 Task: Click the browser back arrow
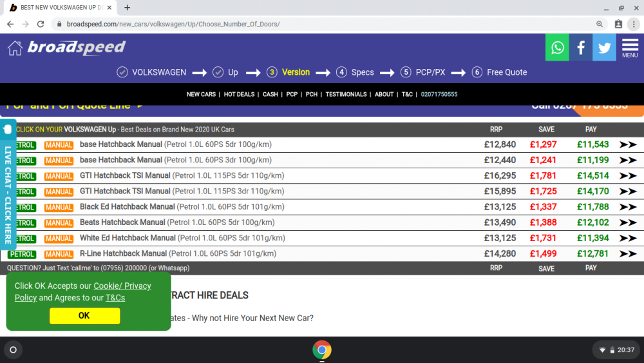point(10,25)
